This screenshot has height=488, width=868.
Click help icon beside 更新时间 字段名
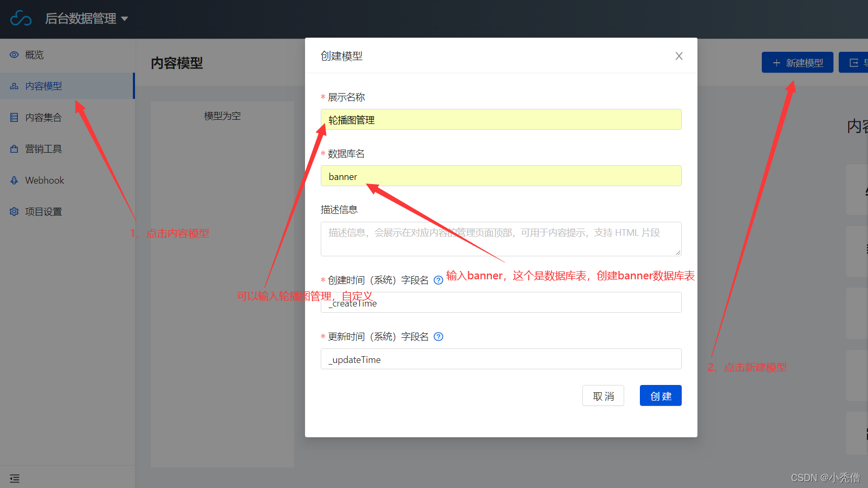tap(438, 337)
